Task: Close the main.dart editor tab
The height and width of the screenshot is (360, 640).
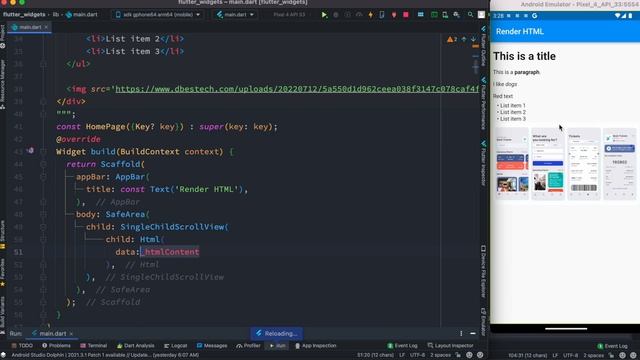Action: (x=46, y=27)
